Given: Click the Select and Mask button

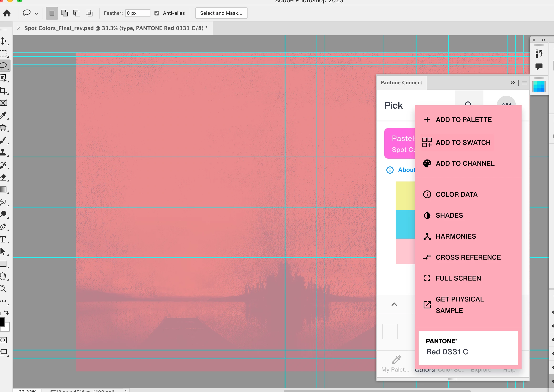Looking at the screenshot, I should (221, 13).
